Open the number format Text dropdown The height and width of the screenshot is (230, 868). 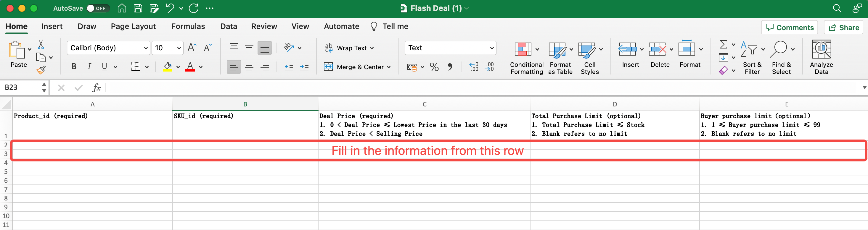492,48
